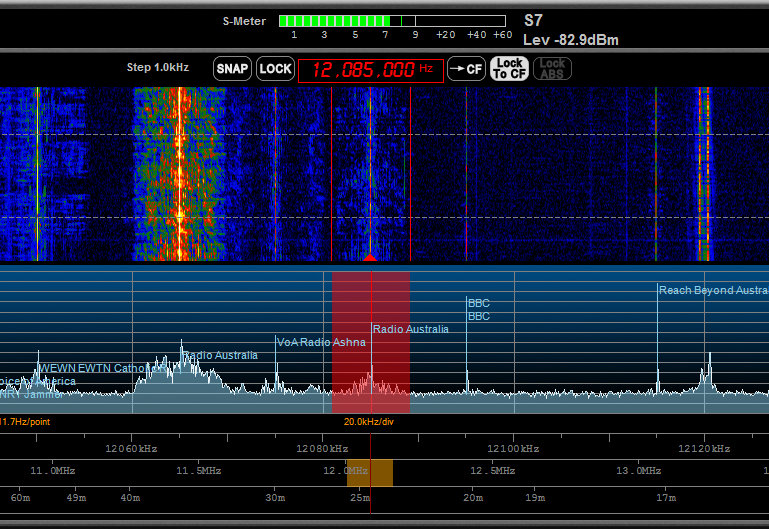Click the Step 1.0kHz label

pyautogui.click(x=158, y=67)
